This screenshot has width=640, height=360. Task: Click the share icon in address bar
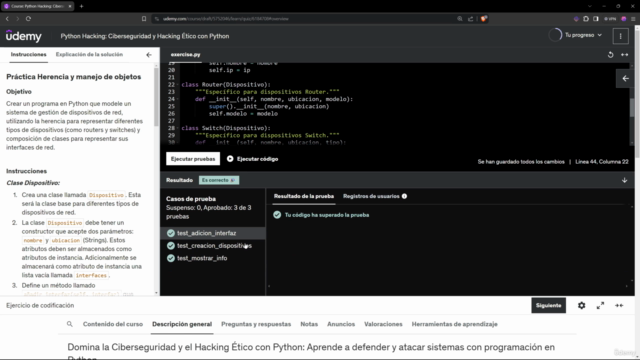pyautogui.click(x=471, y=19)
